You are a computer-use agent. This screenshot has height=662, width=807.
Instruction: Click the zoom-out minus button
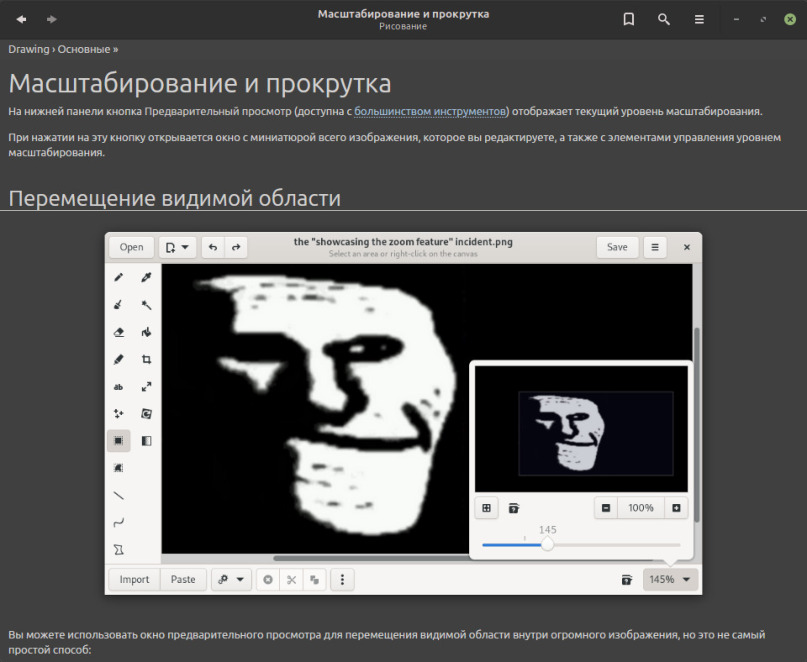tap(606, 508)
